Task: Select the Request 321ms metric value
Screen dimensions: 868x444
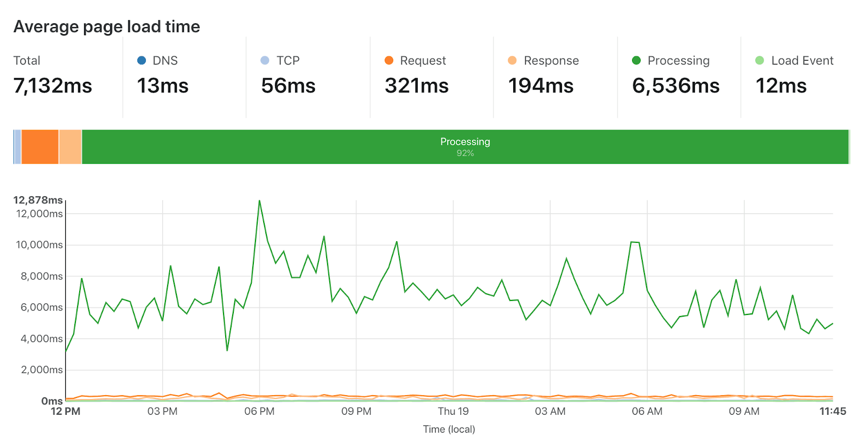Action: pyautogui.click(x=417, y=86)
